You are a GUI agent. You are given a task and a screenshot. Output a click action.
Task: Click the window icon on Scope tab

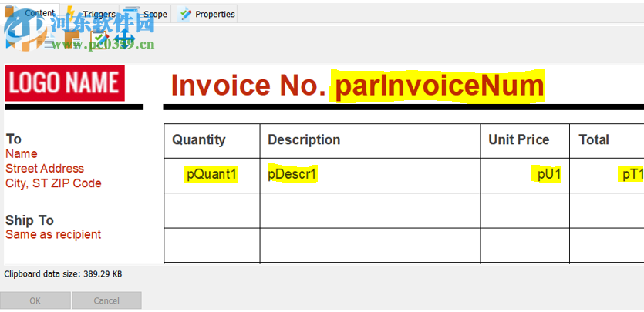(131, 14)
